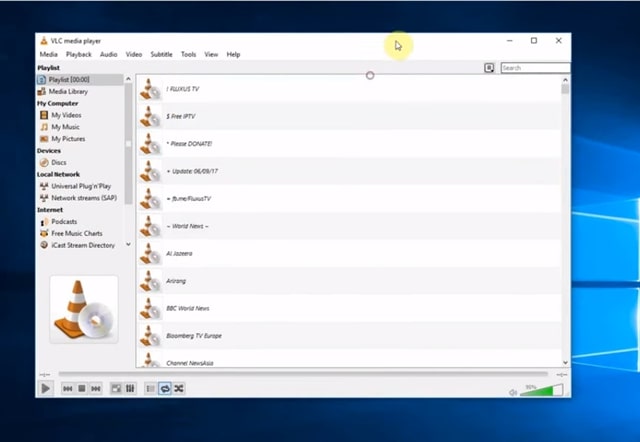Open My Music folder

[x=65, y=127]
